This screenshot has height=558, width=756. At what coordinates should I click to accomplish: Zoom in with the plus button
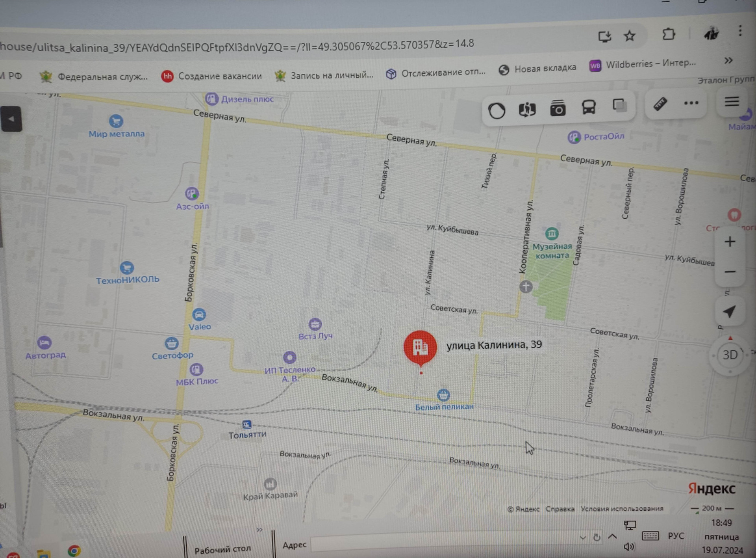pos(730,242)
